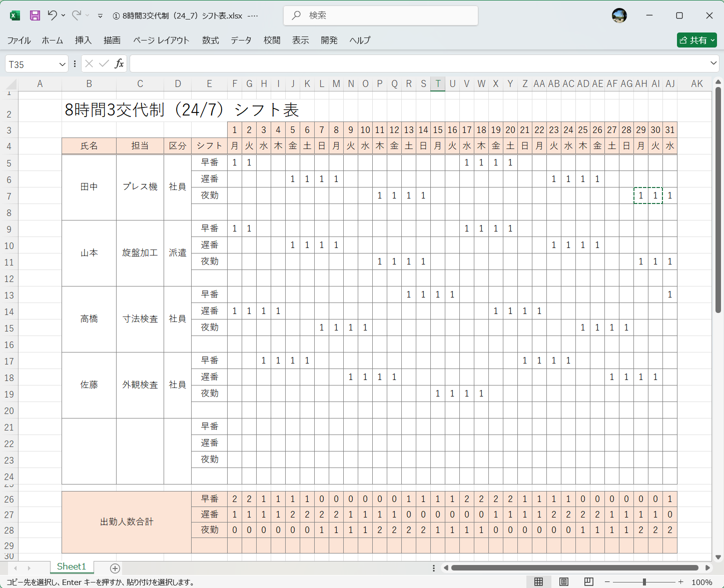This screenshot has width=724, height=588.
Task: Select Normal view in the status bar
Action: point(539,581)
